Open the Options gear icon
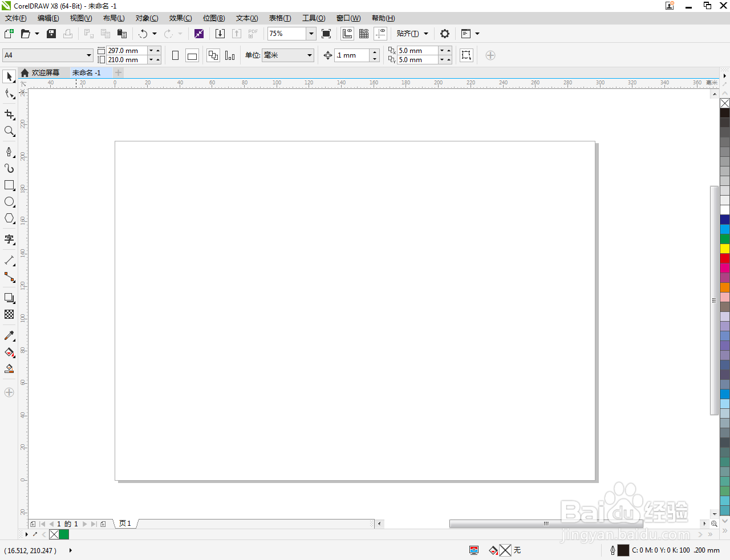 point(445,34)
